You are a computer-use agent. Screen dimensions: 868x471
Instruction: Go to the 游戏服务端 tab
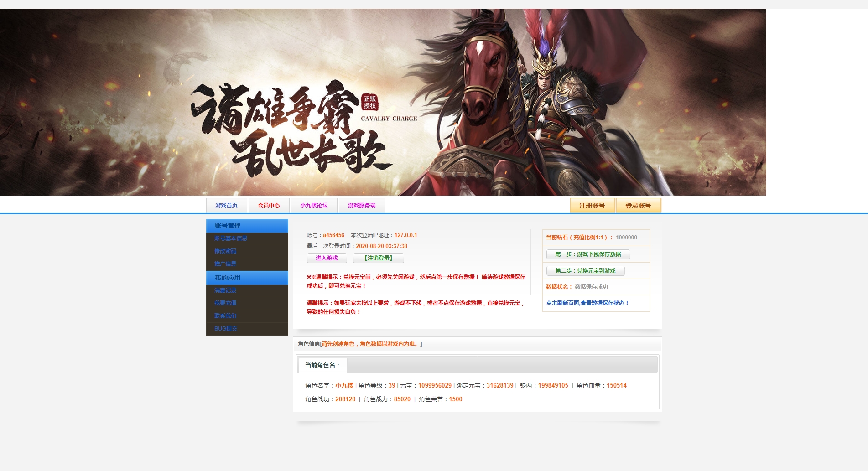[362, 206]
